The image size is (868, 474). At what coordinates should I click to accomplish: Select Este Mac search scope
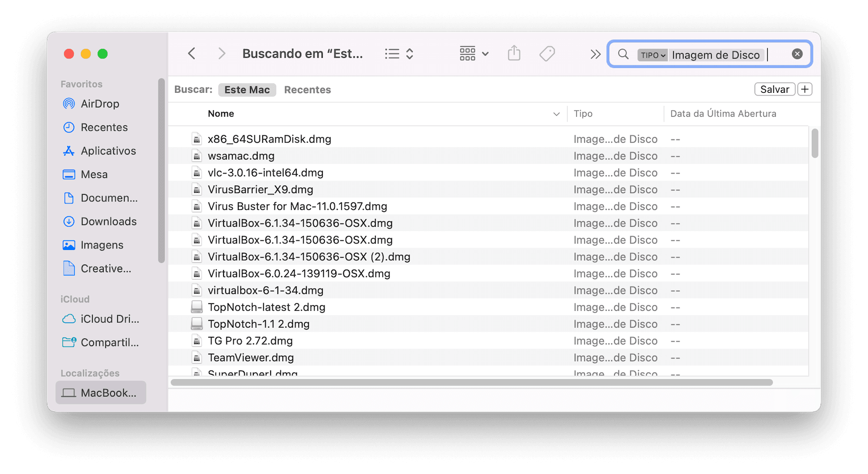247,90
